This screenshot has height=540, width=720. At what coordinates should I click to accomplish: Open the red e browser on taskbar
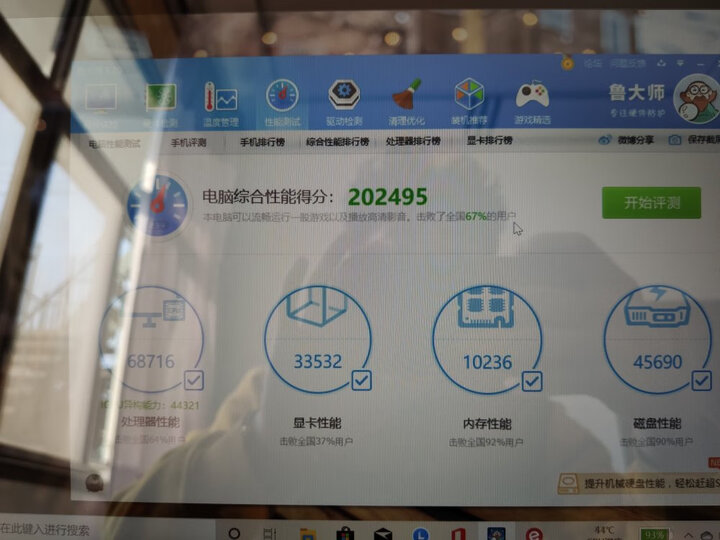coord(534,534)
